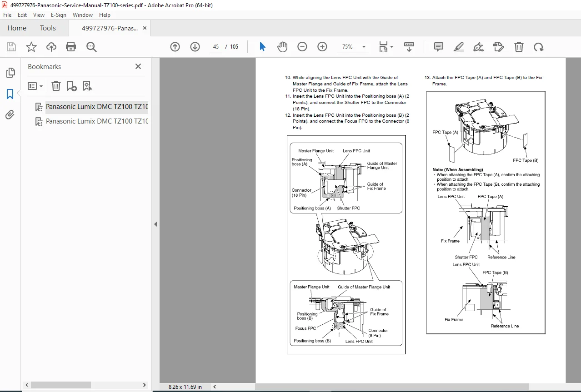
Task: Open the fit page options icon
Action: pos(386,47)
